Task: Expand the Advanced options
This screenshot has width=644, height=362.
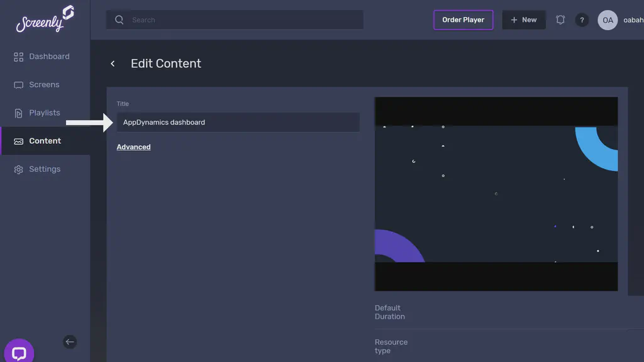Action: tap(133, 146)
